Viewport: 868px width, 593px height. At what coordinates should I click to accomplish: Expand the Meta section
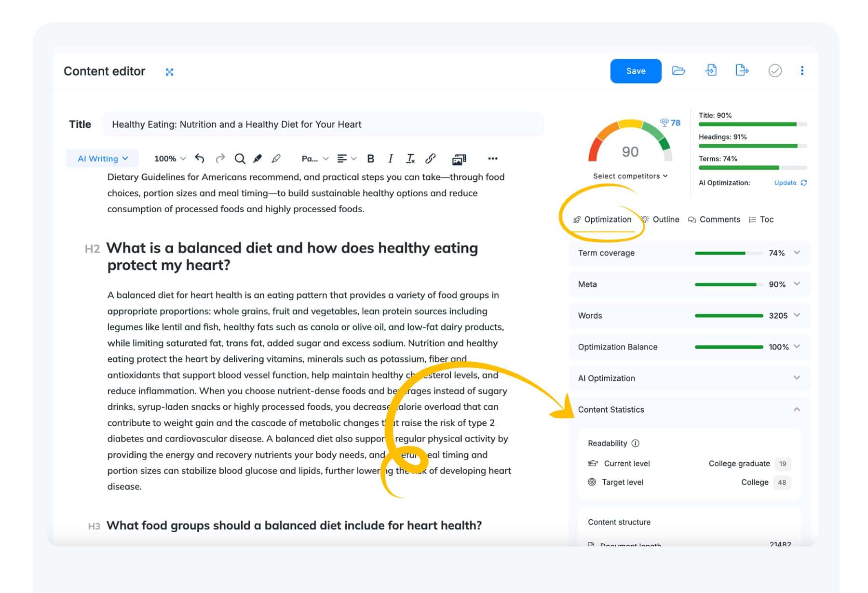point(690,284)
